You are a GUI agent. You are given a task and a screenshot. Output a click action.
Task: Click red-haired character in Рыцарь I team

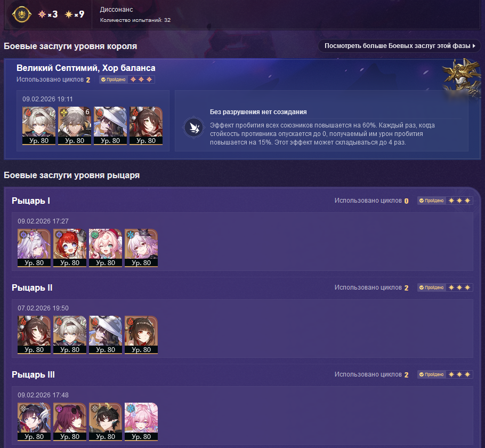point(70,247)
